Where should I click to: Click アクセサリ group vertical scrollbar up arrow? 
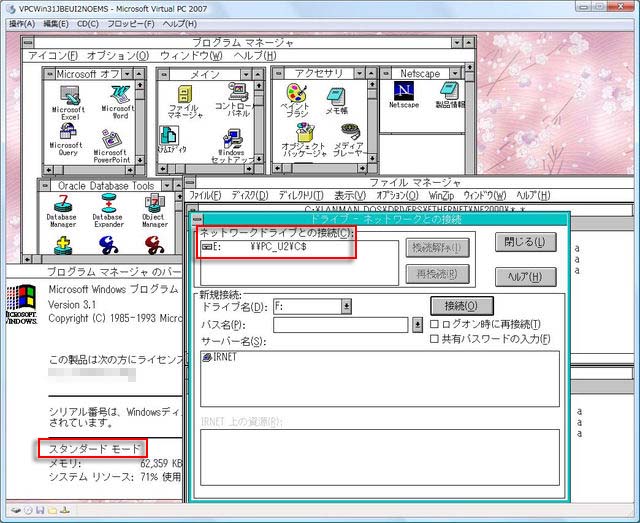click(372, 84)
